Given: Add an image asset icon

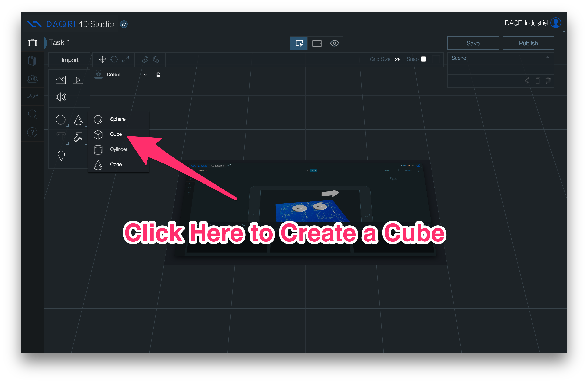Looking at the screenshot, I should 61,80.
